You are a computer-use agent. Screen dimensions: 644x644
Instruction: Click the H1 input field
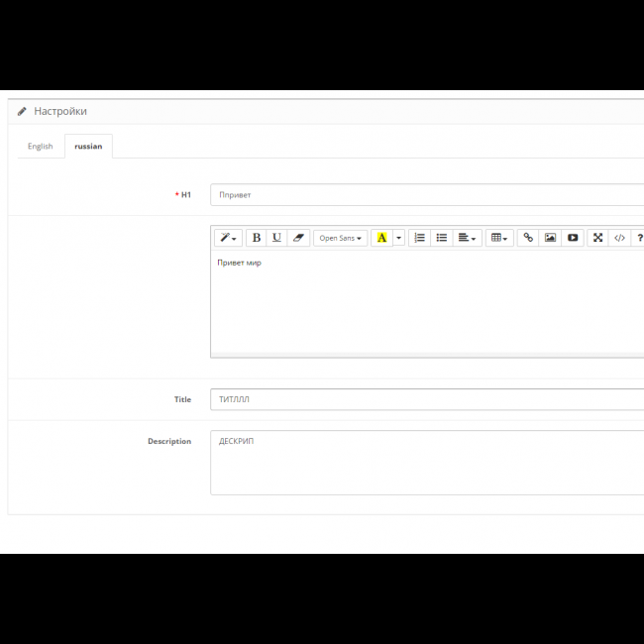[x=426, y=195]
